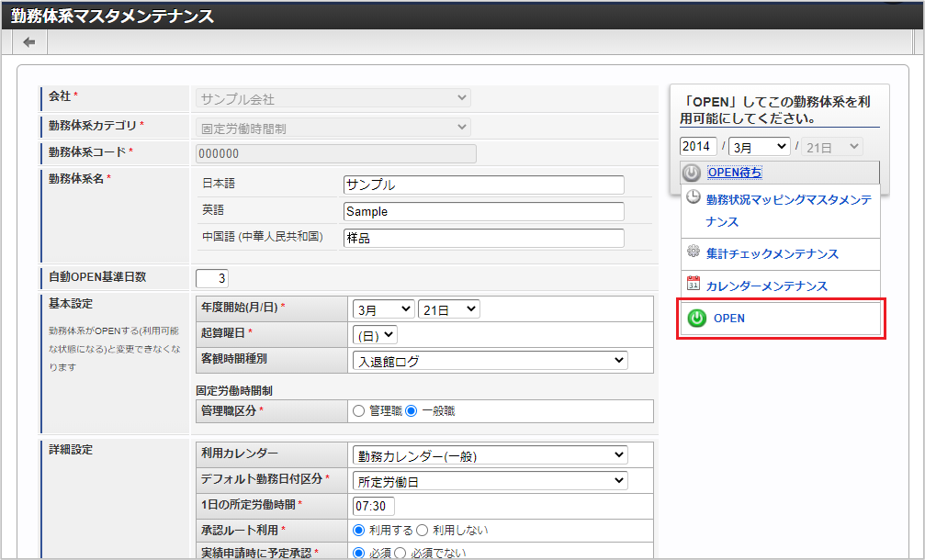Open the month dropdown in OPEN panel
Image resolution: width=925 pixels, height=560 pixels.
pos(760,146)
